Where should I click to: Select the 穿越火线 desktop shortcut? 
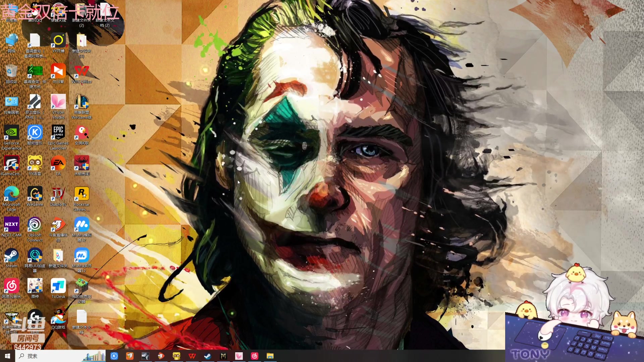(58, 13)
